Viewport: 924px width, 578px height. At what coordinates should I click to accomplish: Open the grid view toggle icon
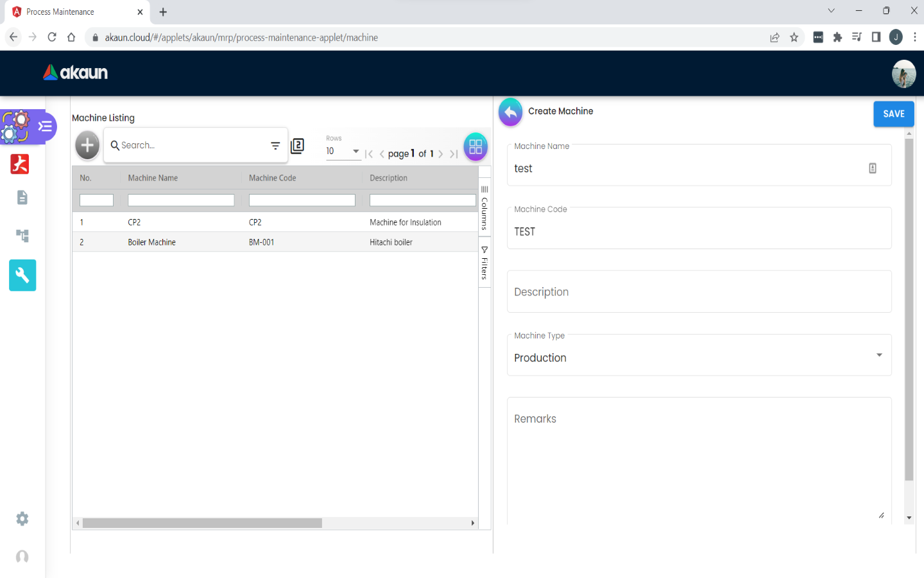475,147
